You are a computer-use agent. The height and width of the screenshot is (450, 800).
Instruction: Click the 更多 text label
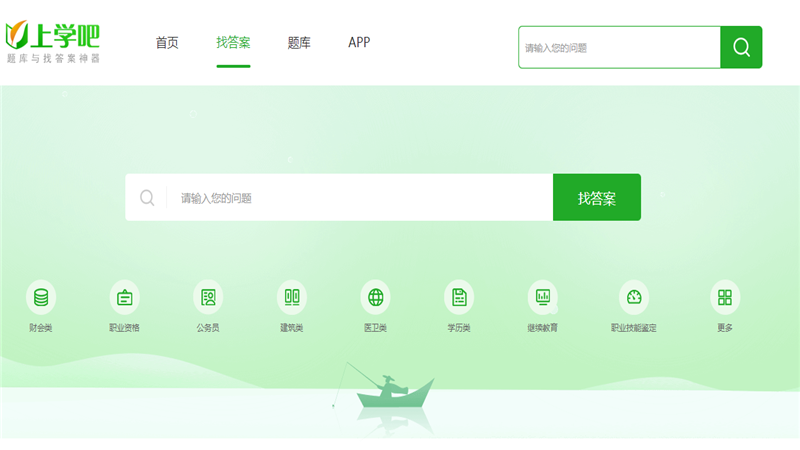coord(725,328)
